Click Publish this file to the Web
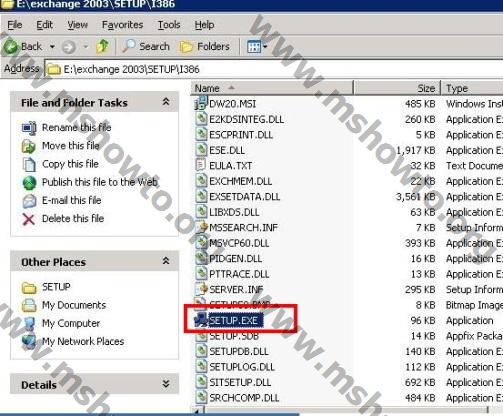 tap(99, 182)
